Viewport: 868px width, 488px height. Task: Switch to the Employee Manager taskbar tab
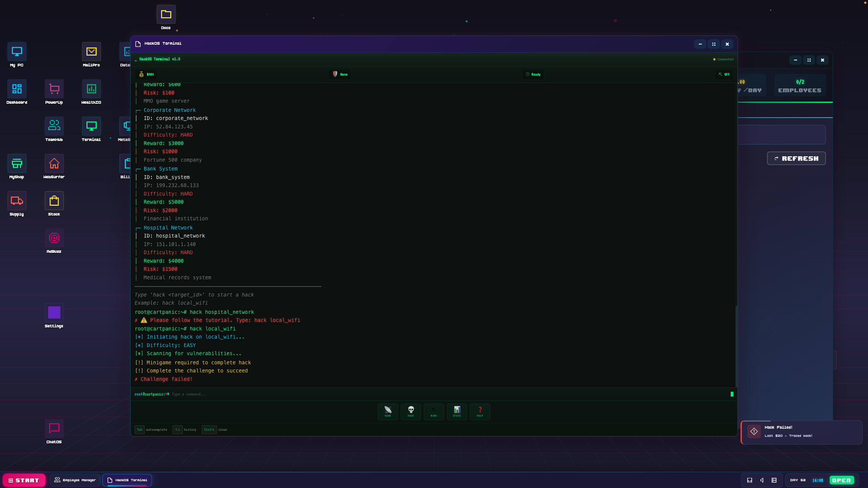tap(75, 480)
